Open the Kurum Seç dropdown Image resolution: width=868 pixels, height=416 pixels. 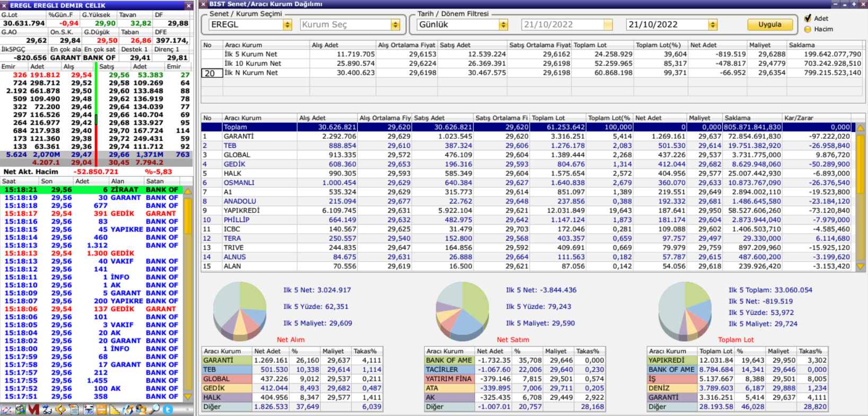coord(395,25)
